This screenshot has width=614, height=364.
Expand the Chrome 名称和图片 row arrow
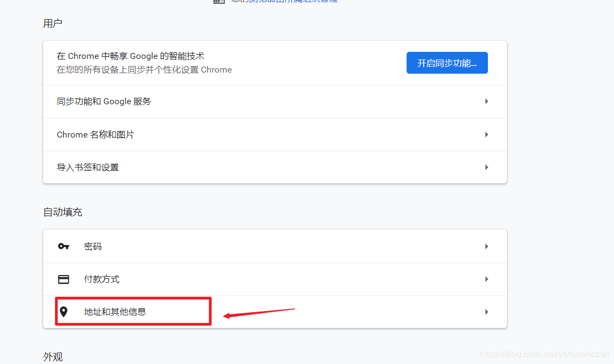pyautogui.click(x=486, y=135)
